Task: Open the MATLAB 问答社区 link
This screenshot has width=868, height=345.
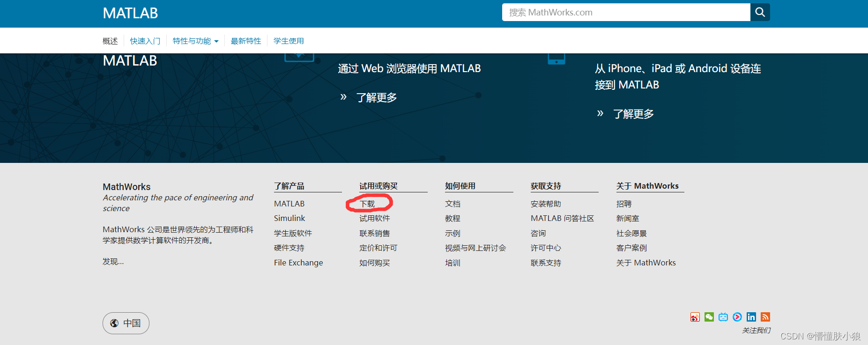Action: point(562,219)
